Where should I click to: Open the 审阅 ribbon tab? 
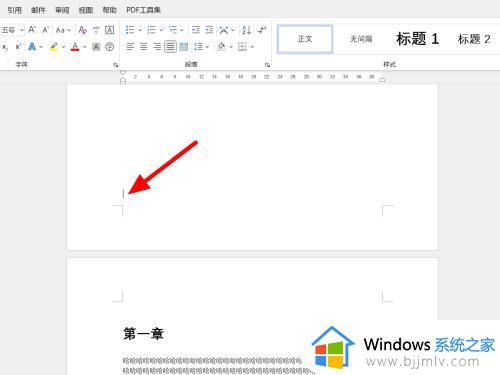[62, 10]
